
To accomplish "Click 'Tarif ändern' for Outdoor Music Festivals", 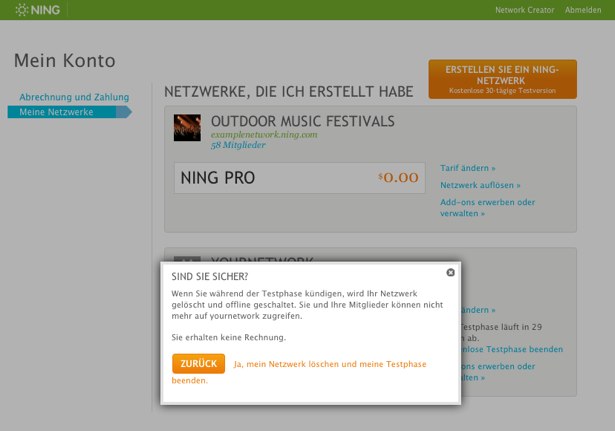I will pyautogui.click(x=468, y=168).
